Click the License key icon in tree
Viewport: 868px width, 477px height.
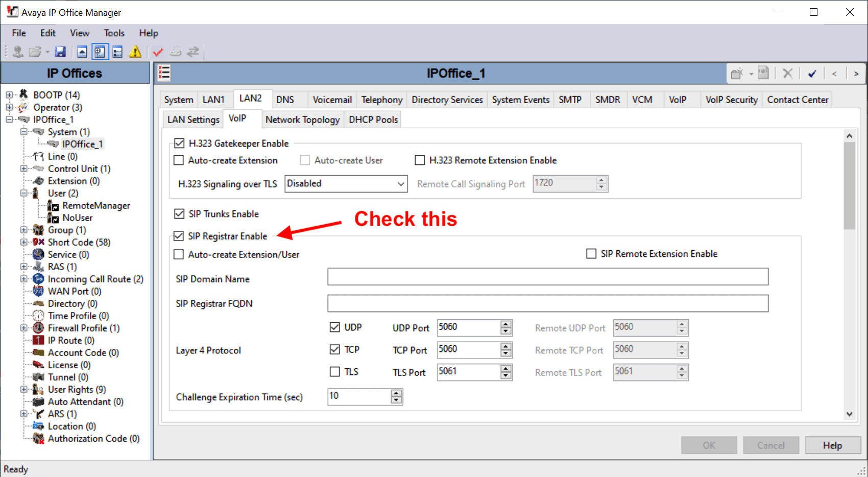pos(38,365)
